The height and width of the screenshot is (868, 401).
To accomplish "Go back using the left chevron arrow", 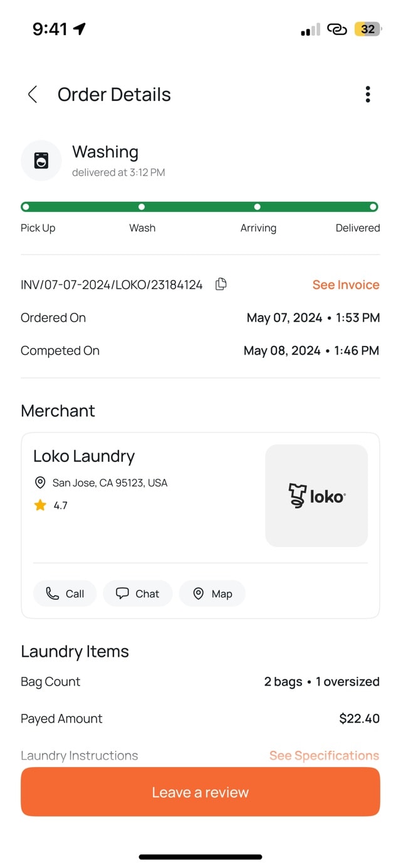I will (x=33, y=95).
